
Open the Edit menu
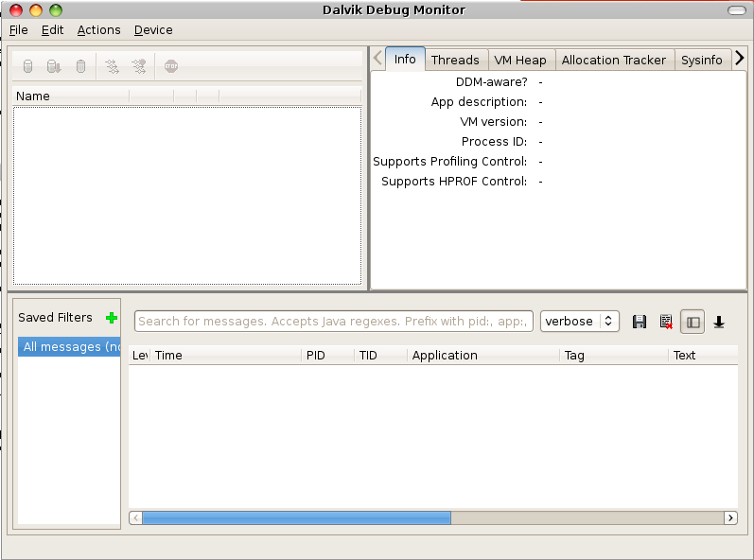pos(52,30)
